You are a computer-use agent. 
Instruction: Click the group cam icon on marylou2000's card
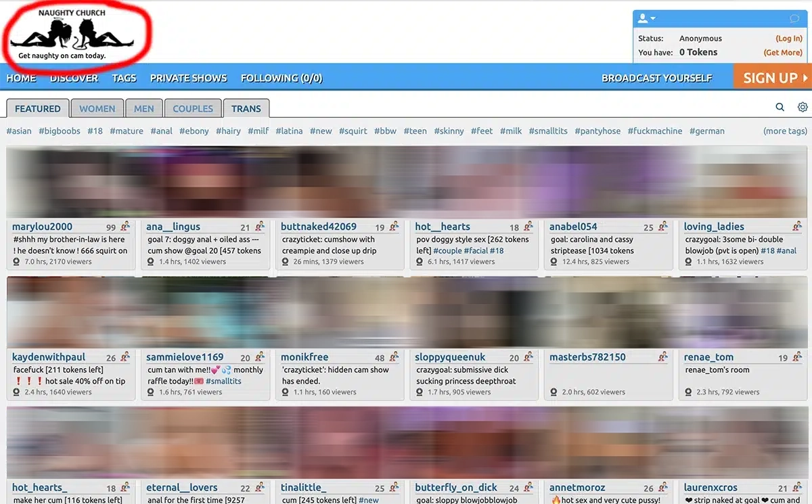pyautogui.click(x=126, y=226)
